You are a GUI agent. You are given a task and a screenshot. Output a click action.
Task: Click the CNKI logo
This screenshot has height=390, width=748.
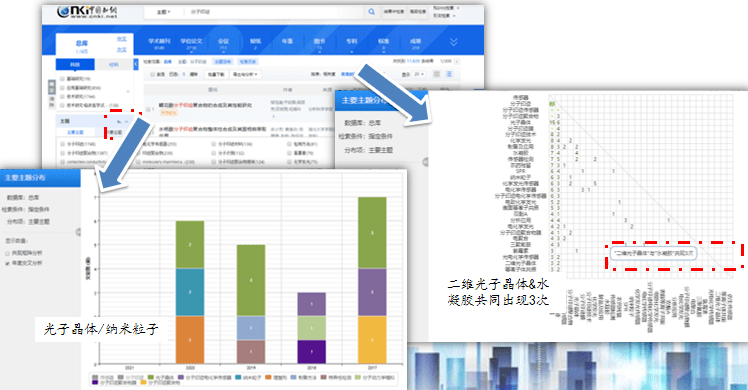87,12
